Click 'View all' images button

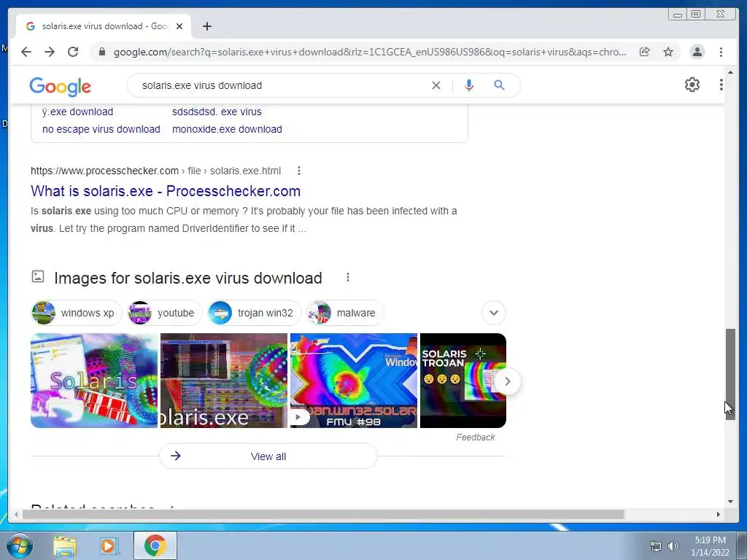268,456
